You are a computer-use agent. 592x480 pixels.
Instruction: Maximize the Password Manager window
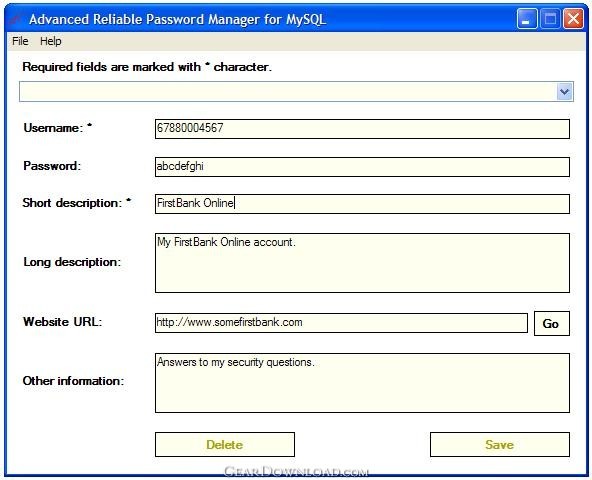(x=550, y=19)
